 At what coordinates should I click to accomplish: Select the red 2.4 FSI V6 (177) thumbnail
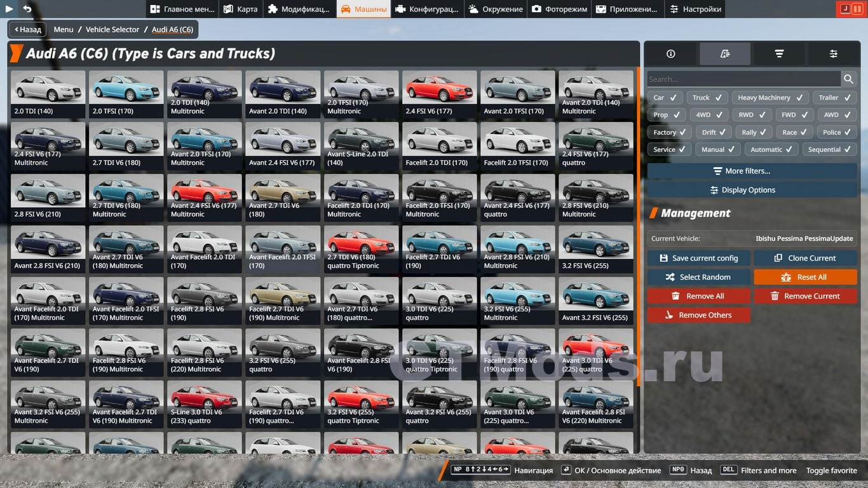click(x=439, y=93)
